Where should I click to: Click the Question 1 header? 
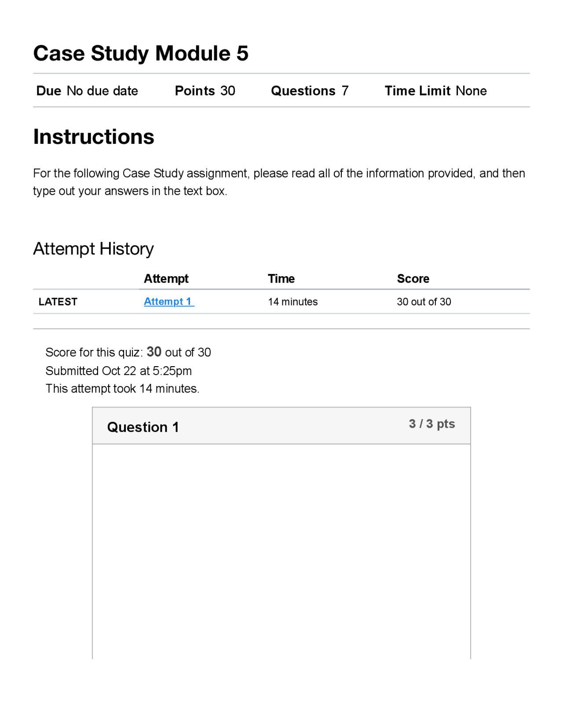143,427
